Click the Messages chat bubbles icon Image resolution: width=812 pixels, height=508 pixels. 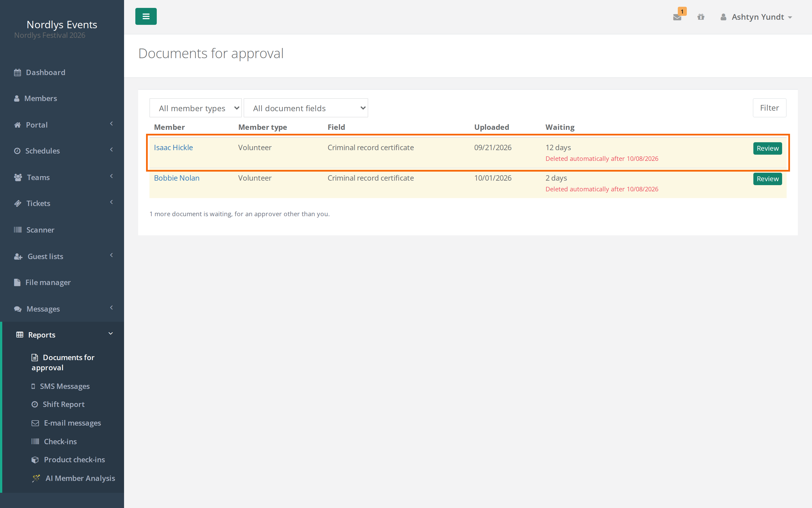pyautogui.click(x=18, y=309)
